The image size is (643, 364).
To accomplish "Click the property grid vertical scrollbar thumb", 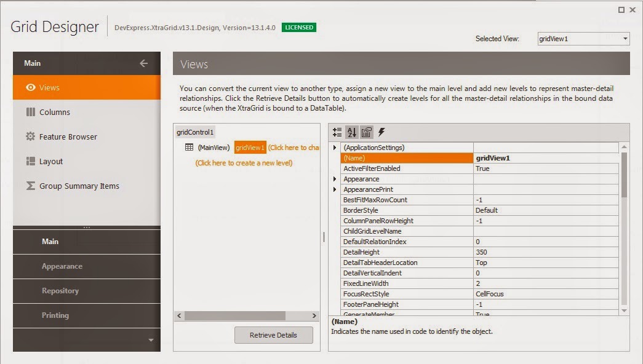I will coord(624,175).
